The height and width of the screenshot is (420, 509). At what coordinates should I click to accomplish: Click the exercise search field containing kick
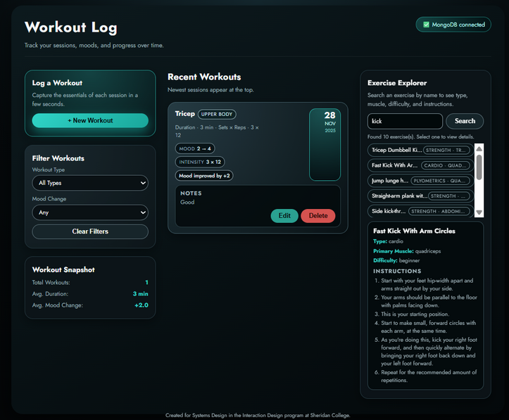(x=405, y=121)
